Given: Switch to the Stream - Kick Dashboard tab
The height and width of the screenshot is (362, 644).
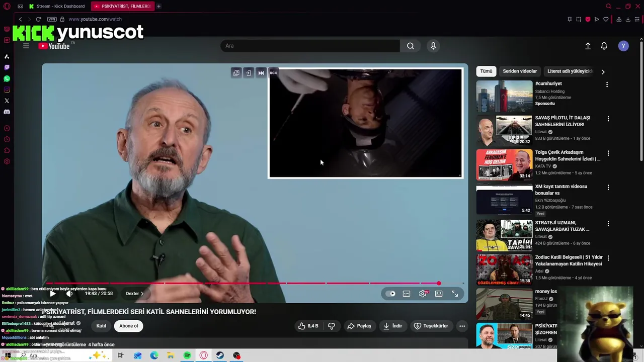Looking at the screenshot, I should tap(57, 6).
